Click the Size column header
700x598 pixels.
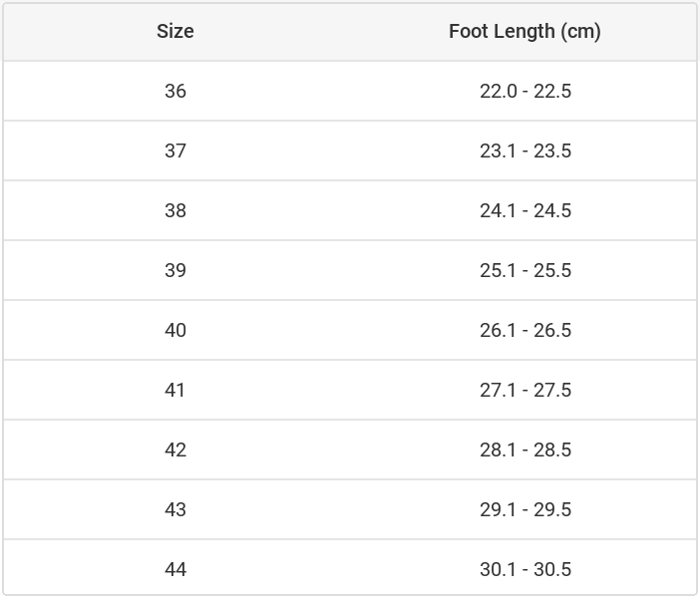click(175, 31)
